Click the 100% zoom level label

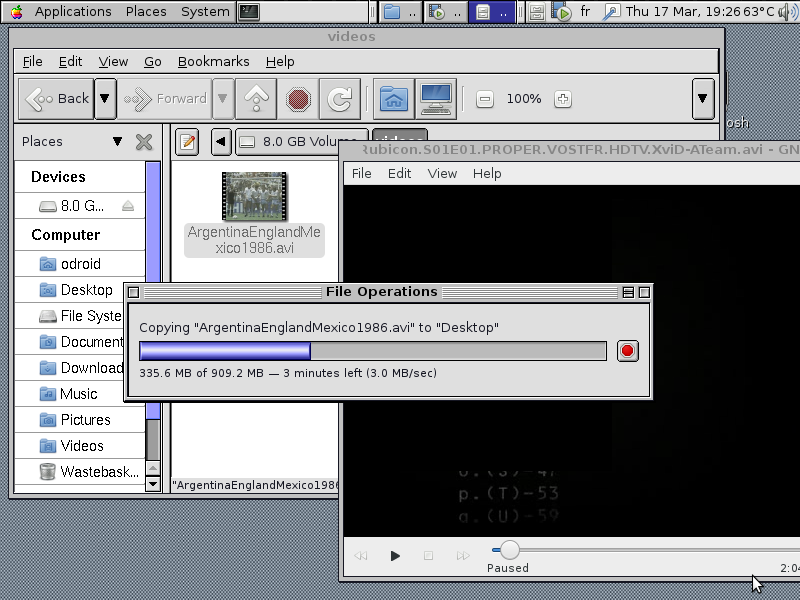[524, 99]
